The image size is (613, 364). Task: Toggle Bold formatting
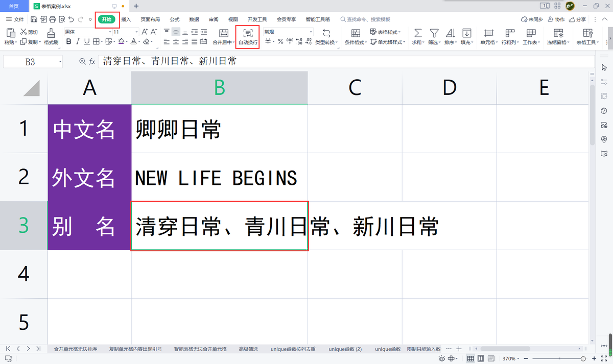[x=69, y=41]
